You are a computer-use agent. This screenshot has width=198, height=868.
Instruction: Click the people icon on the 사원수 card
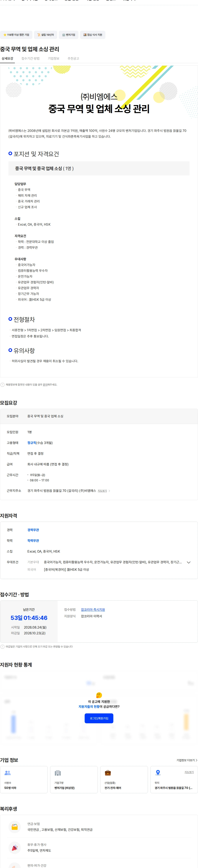(x=8, y=773)
